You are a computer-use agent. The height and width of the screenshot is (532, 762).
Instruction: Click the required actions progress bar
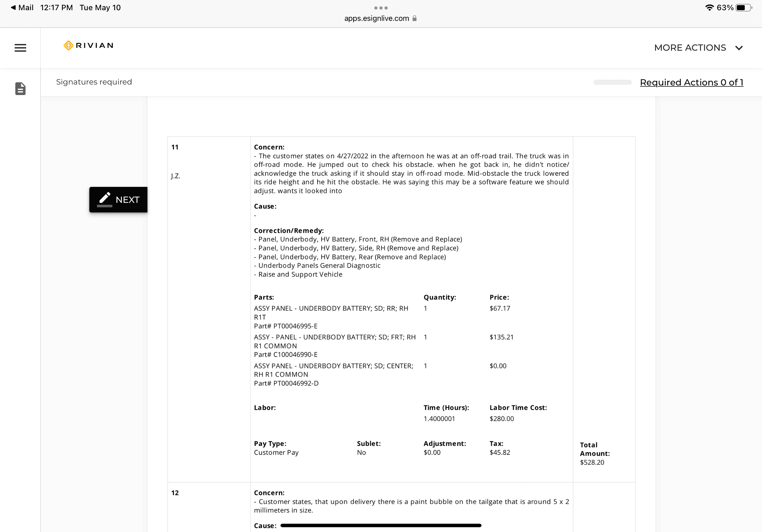[x=612, y=82]
